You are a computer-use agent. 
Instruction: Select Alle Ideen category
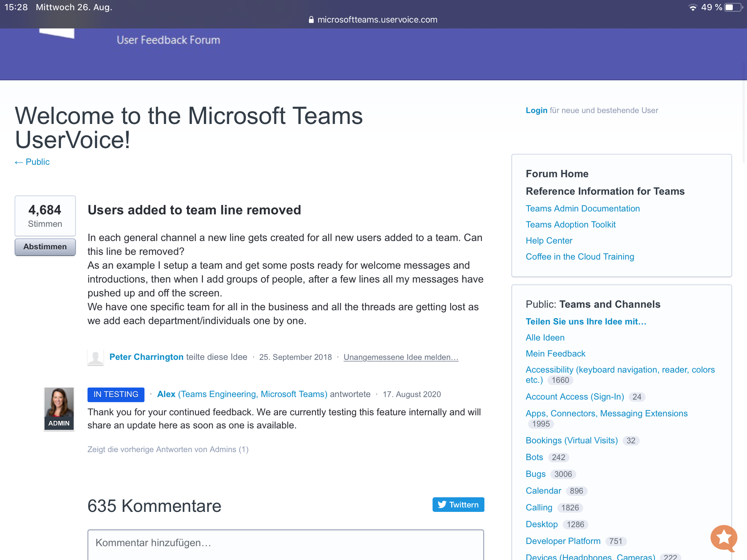click(545, 338)
